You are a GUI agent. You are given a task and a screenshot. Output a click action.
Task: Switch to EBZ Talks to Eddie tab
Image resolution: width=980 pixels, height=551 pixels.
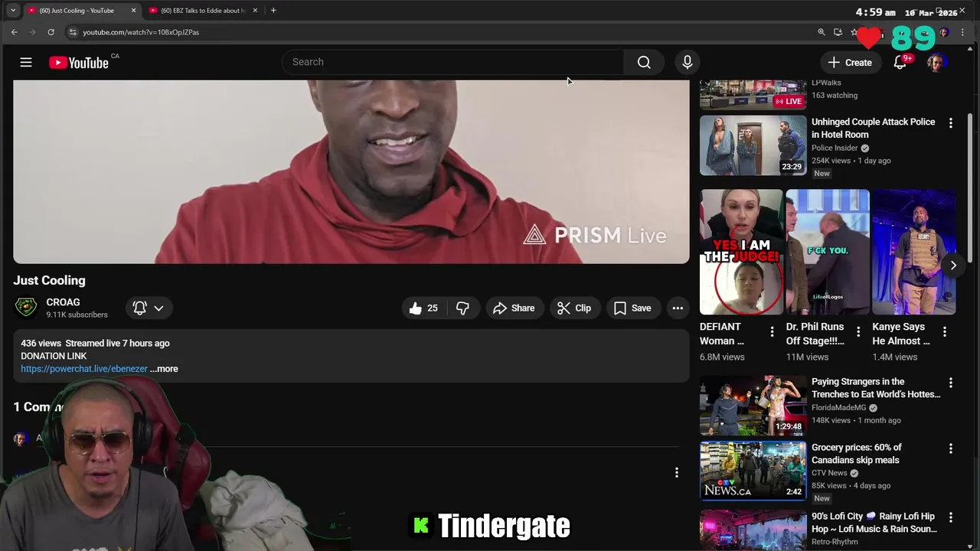click(x=203, y=11)
